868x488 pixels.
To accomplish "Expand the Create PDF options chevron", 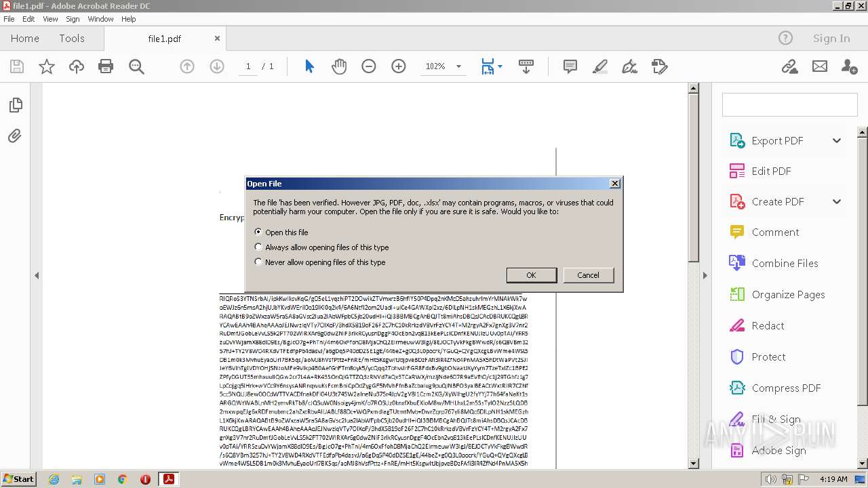I will pyautogui.click(x=837, y=202).
